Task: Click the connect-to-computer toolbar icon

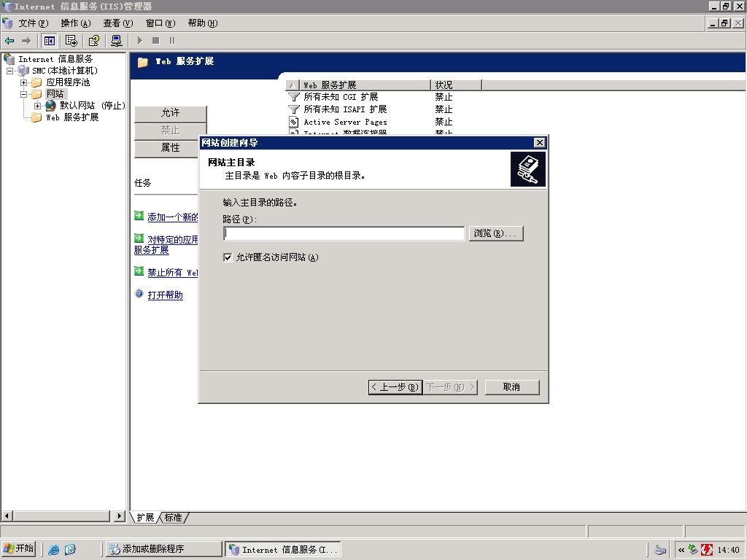Action: click(116, 41)
